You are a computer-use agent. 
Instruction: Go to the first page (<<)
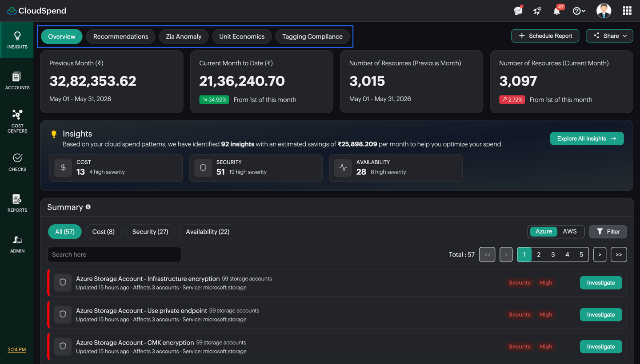pos(487,254)
